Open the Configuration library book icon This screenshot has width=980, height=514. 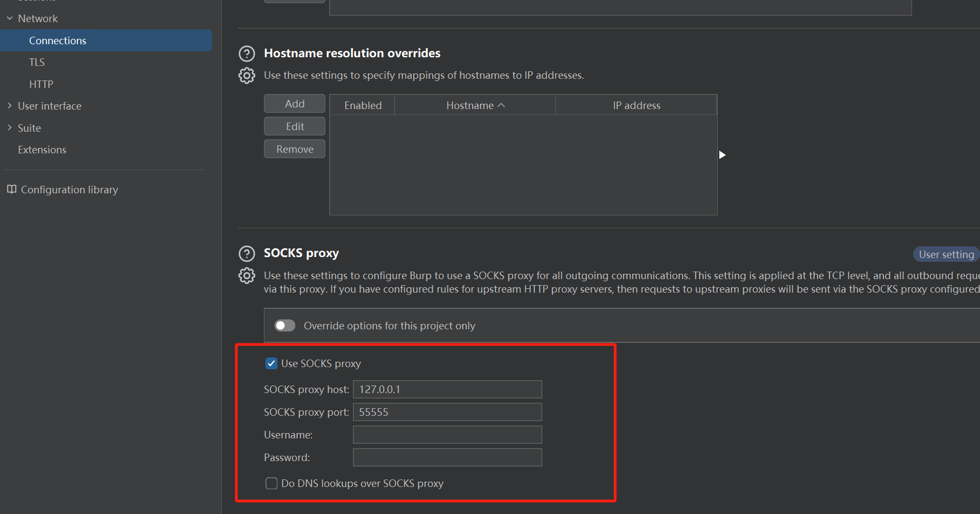point(11,190)
